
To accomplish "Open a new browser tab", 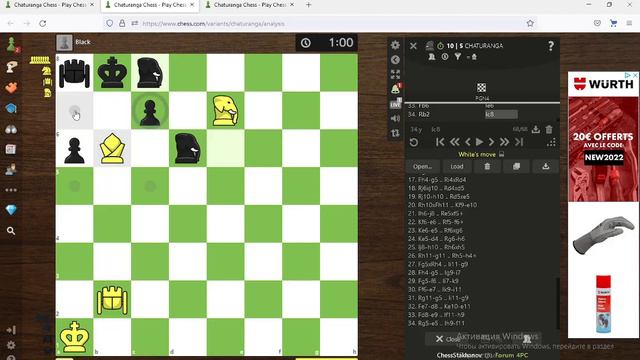I will 309,5.
